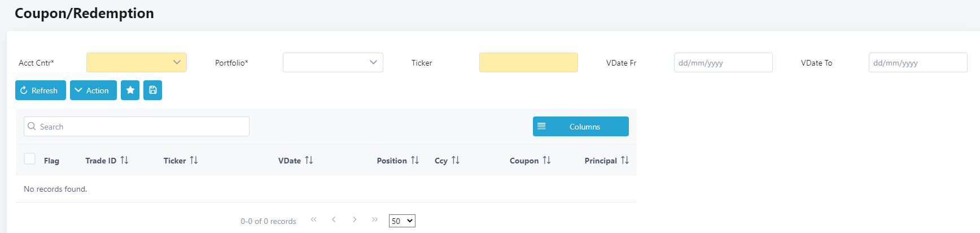Expand the Portfolio dropdown
The width and height of the screenshot is (980, 233).
tap(333, 63)
